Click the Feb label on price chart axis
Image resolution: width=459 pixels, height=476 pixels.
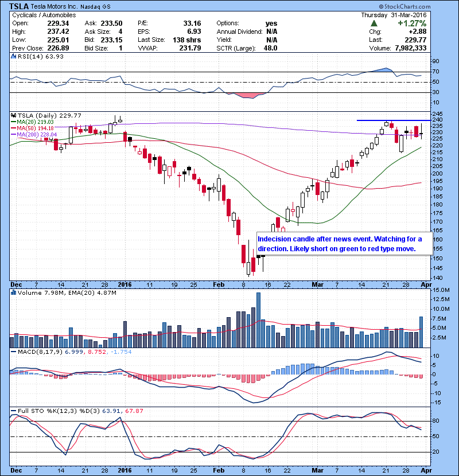pyautogui.click(x=219, y=285)
